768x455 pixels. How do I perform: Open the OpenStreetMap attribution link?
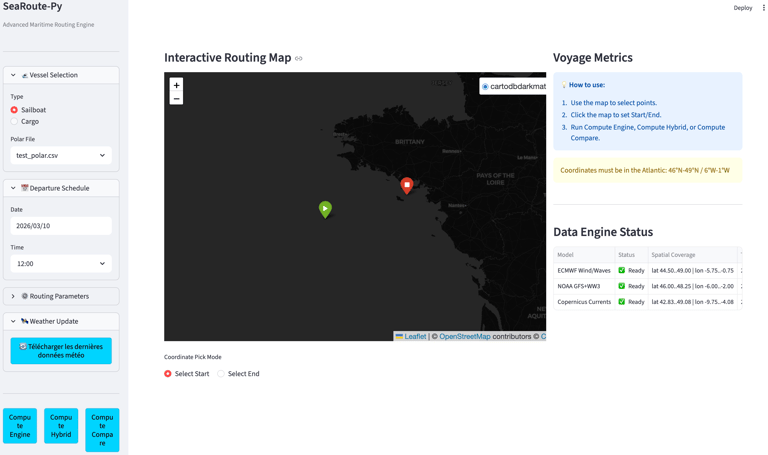pyautogui.click(x=464, y=336)
